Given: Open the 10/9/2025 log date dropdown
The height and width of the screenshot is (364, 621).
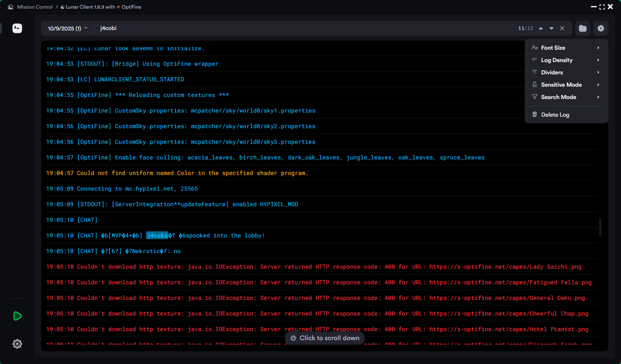Looking at the screenshot, I should 68,28.
